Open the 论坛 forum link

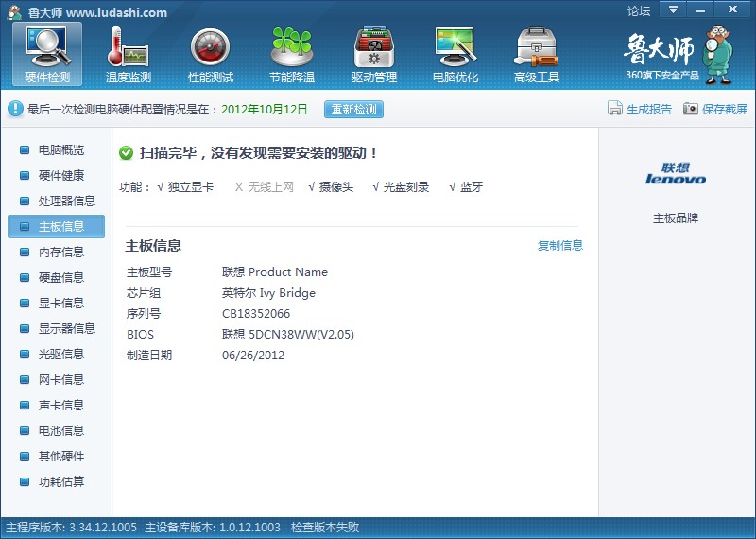(x=639, y=10)
